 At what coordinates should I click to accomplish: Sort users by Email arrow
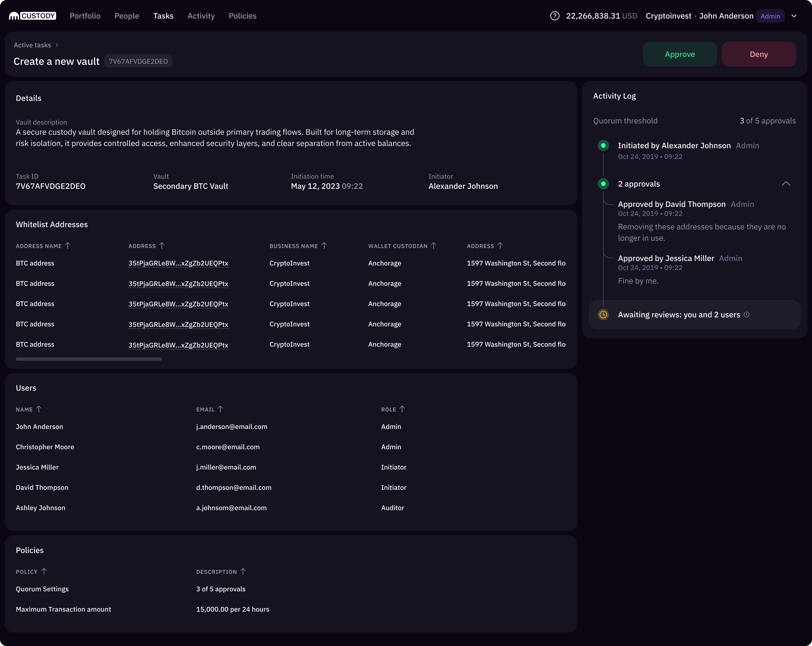pyautogui.click(x=221, y=409)
